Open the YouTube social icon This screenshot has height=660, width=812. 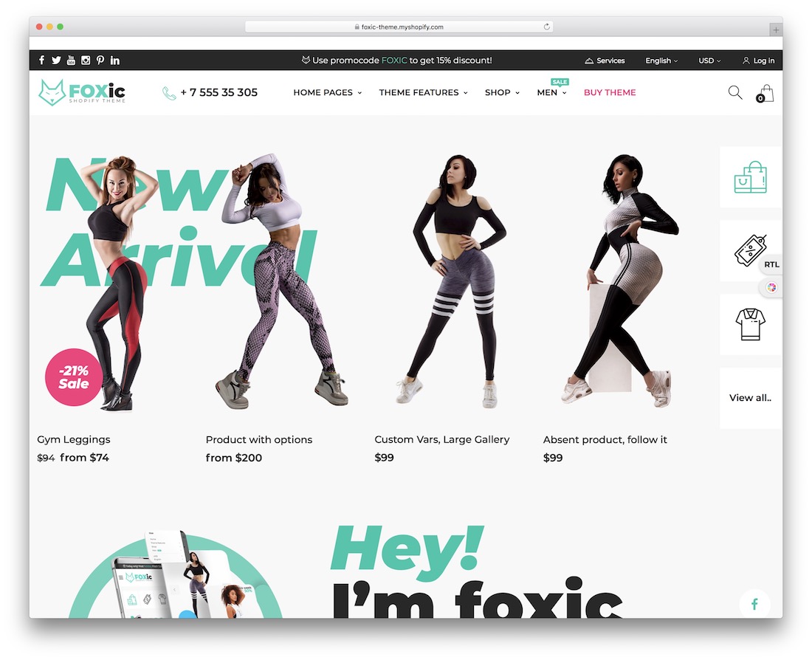(x=71, y=60)
